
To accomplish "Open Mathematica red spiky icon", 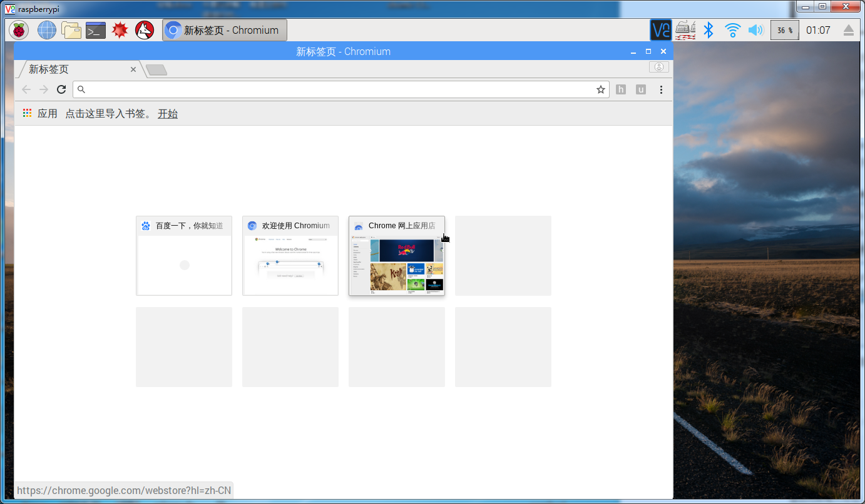I will click(120, 30).
